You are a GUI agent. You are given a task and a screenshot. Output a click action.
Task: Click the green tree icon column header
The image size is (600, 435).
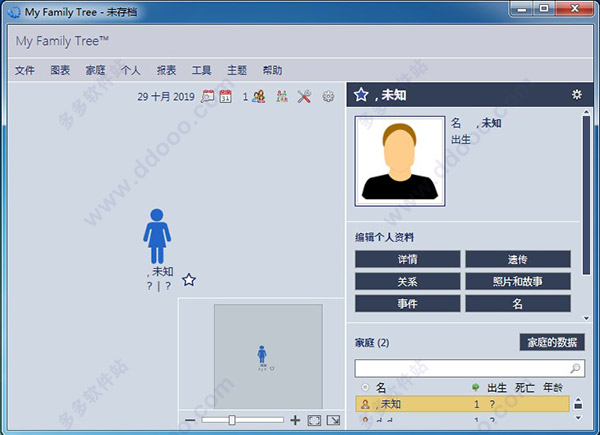(x=475, y=388)
